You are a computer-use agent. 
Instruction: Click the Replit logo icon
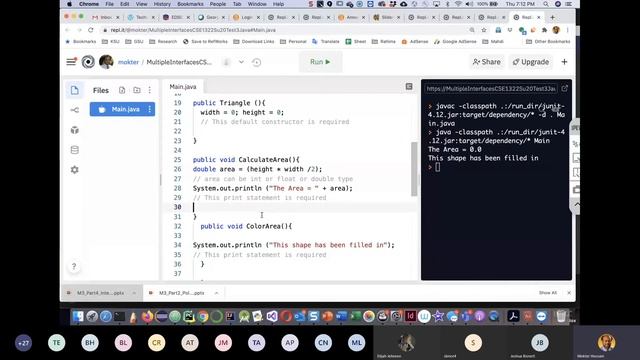88,62
